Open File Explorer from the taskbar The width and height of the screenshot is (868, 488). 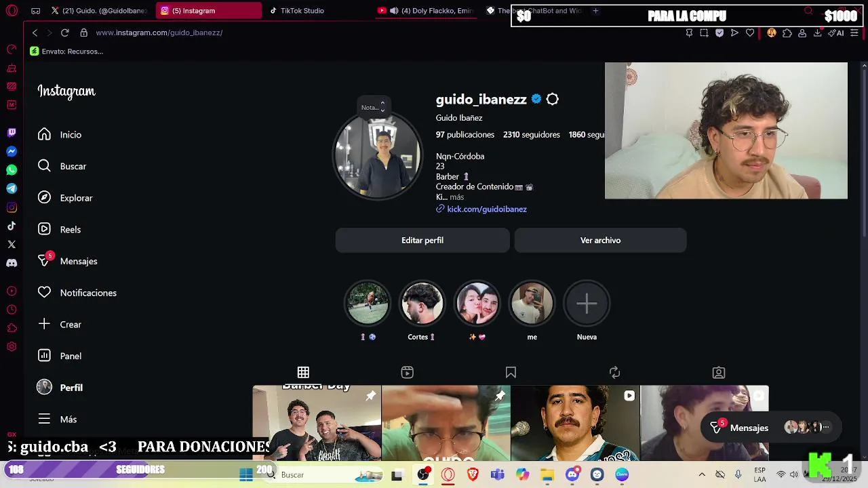[x=547, y=475]
